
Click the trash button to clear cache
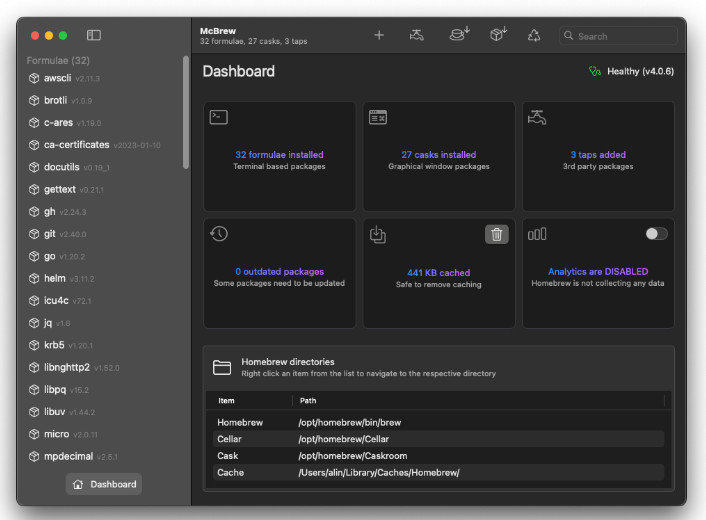497,234
